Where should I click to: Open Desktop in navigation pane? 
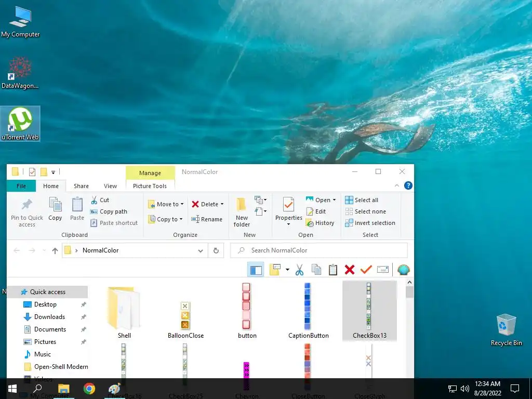click(x=46, y=304)
